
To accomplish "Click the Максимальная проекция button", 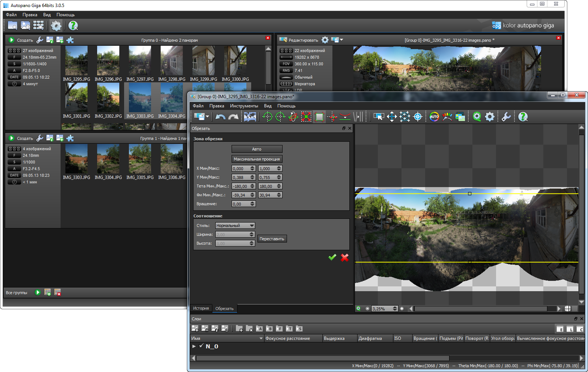I will point(257,159).
